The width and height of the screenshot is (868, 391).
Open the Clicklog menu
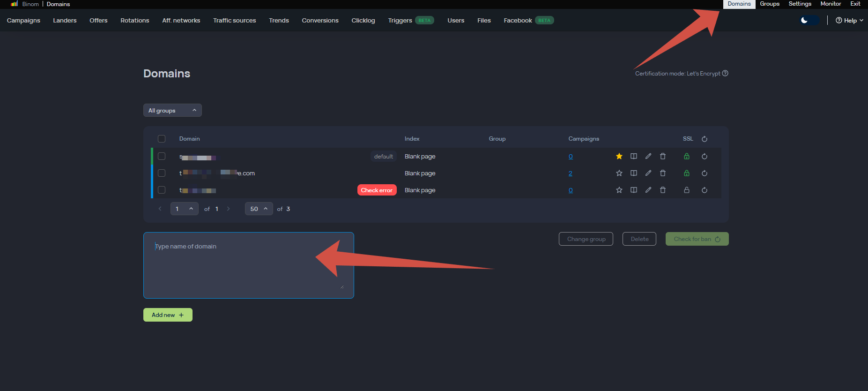click(364, 20)
